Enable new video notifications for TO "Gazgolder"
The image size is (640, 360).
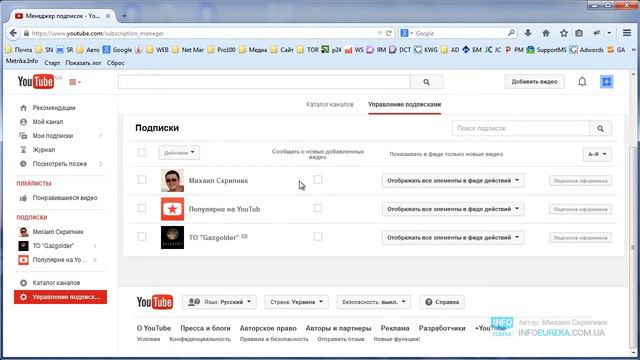point(318,237)
